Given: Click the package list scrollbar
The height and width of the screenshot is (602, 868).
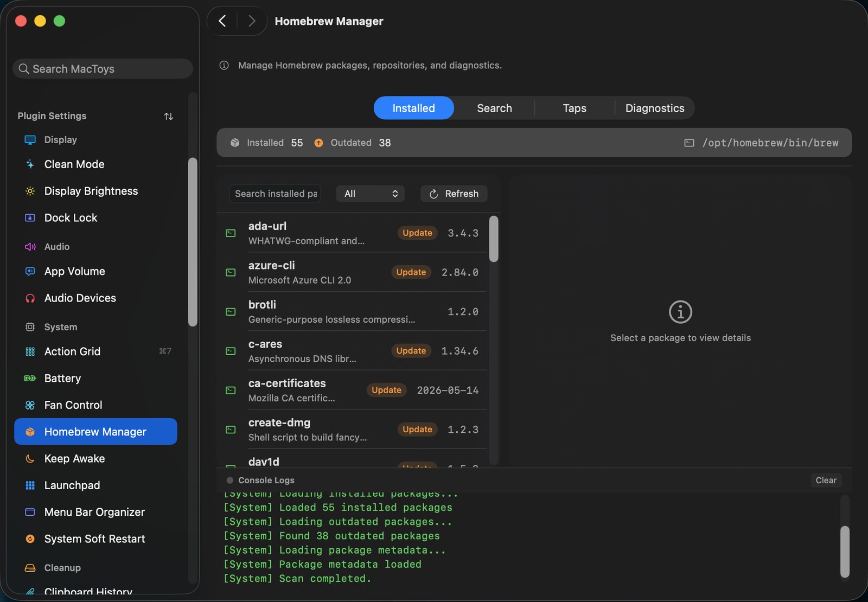Looking at the screenshot, I should pos(494,239).
